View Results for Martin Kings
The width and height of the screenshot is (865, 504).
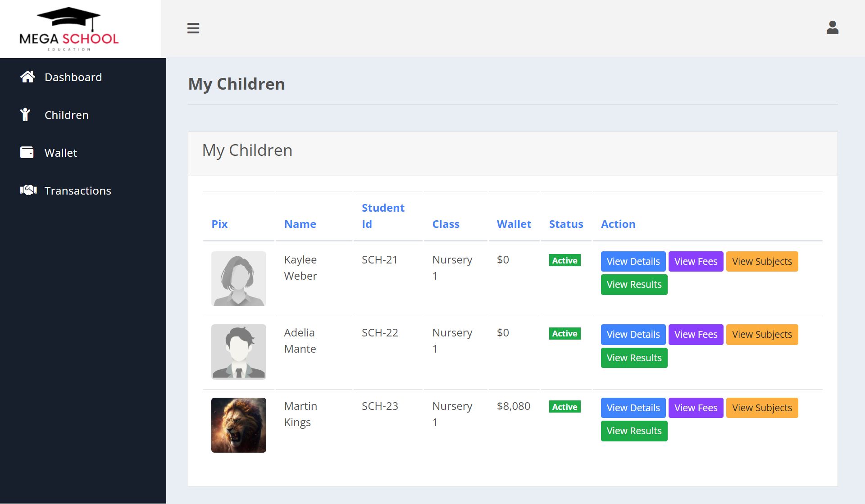click(633, 431)
